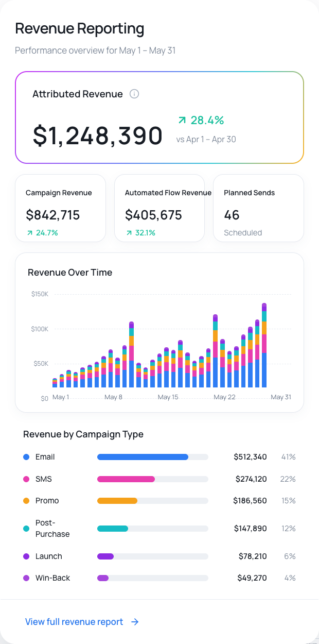The width and height of the screenshot is (319, 644).
Task: Click the 46 planned sends count
Action: (232, 215)
